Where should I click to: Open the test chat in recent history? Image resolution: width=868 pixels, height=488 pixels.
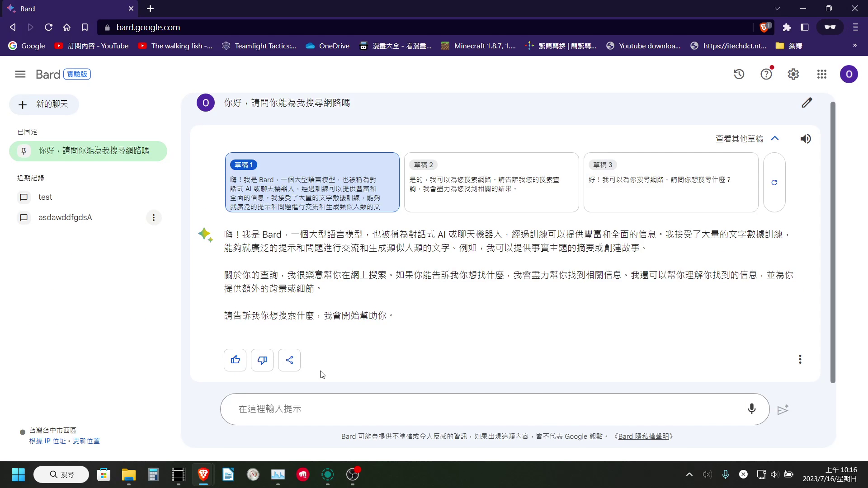coord(88,197)
